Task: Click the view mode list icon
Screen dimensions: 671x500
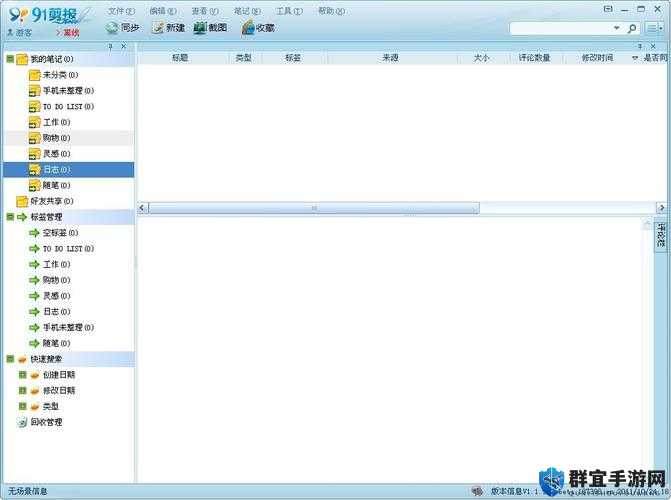Action: [x=654, y=29]
